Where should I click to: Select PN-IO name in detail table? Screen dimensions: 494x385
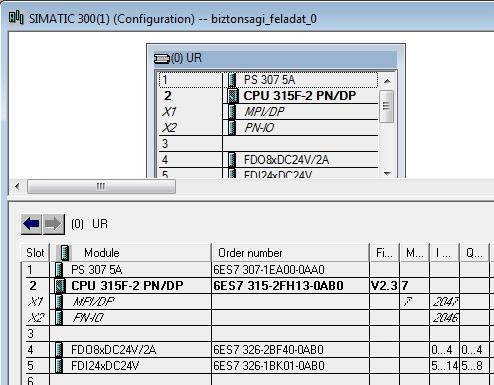coord(88,318)
